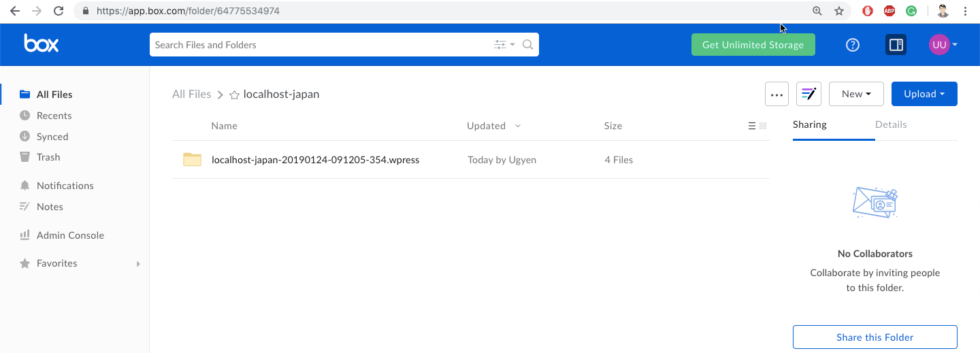This screenshot has height=353, width=980.
Task: Open Trash in the sidebar
Action: click(x=48, y=157)
